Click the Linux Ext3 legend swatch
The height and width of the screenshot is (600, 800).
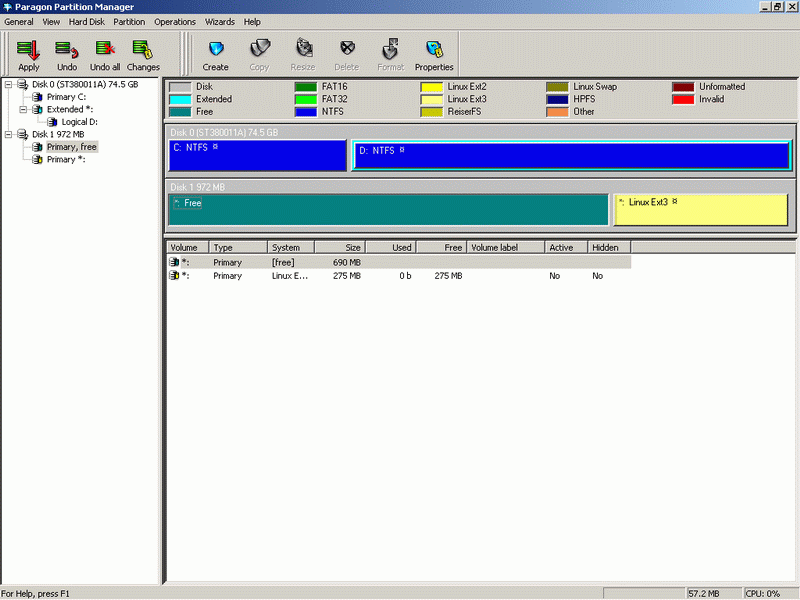432,99
